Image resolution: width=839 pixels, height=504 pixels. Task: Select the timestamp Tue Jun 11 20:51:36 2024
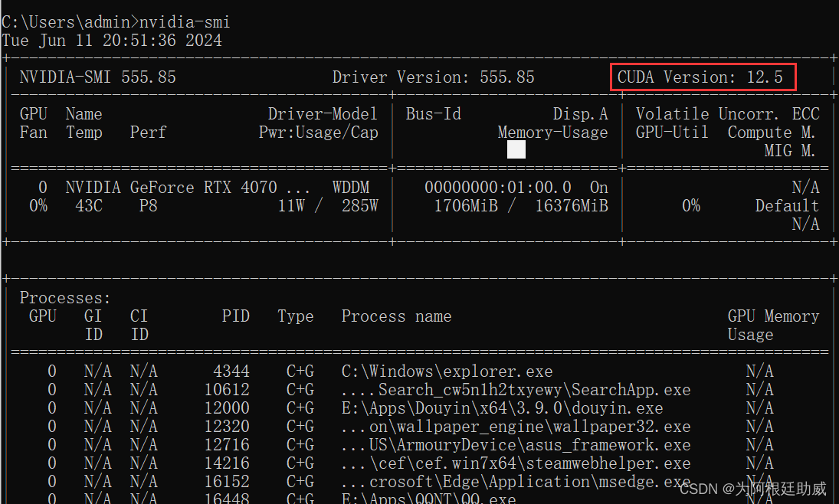point(112,40)
